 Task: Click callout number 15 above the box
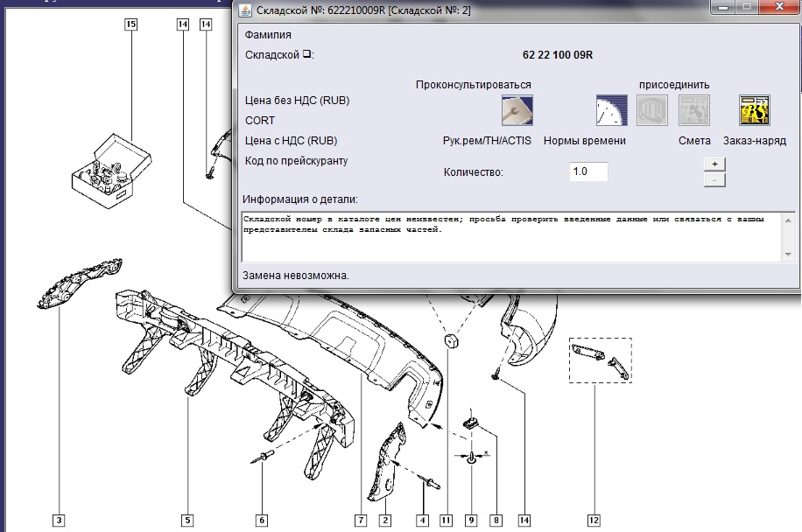pos(130,24)
